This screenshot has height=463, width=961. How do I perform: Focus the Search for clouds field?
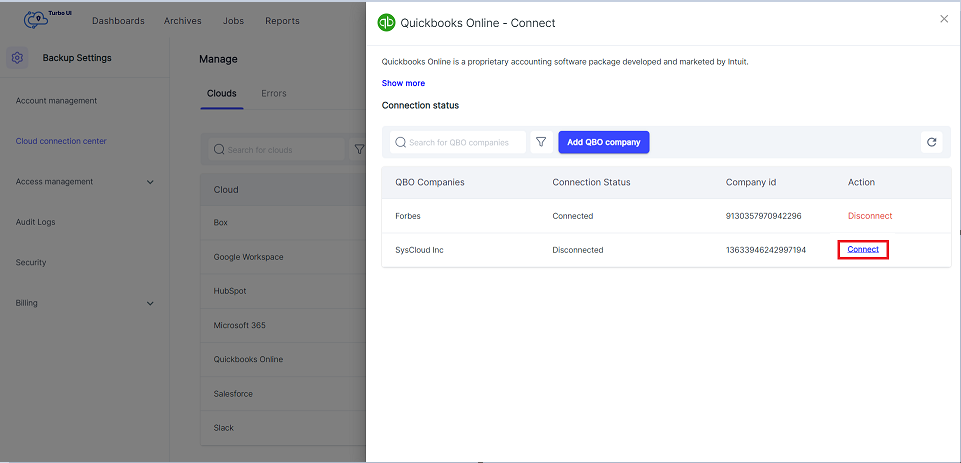click(x=276, y=149)
